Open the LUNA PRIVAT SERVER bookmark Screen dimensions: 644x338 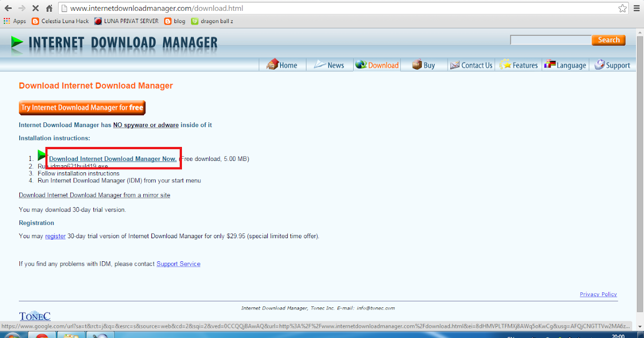tap(127, 21)
